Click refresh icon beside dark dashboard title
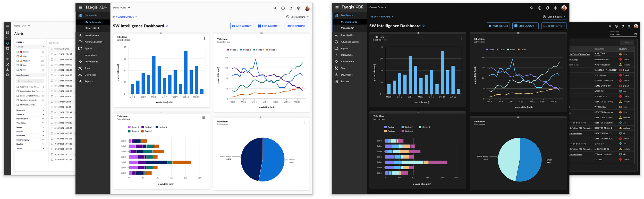The width and height of the screenshot is (644, 199). [x=423, y=26]
